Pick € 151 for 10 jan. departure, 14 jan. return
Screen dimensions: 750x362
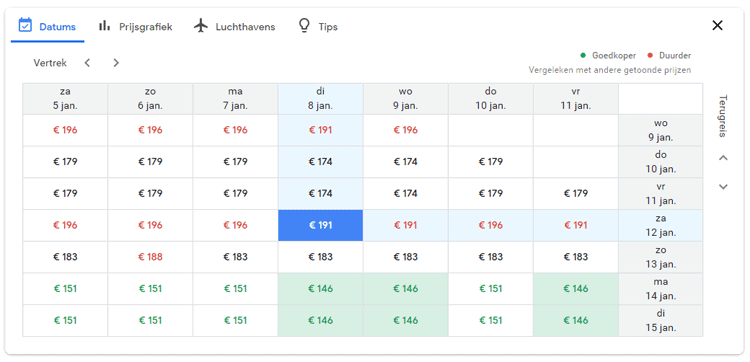[491, 289]
